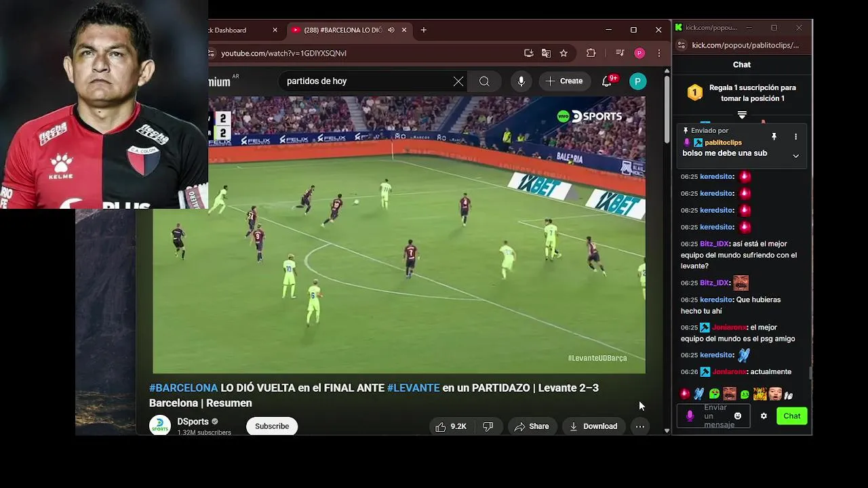Open #LEVANTE hashtag link in title
868x488 pixels.
414,388
